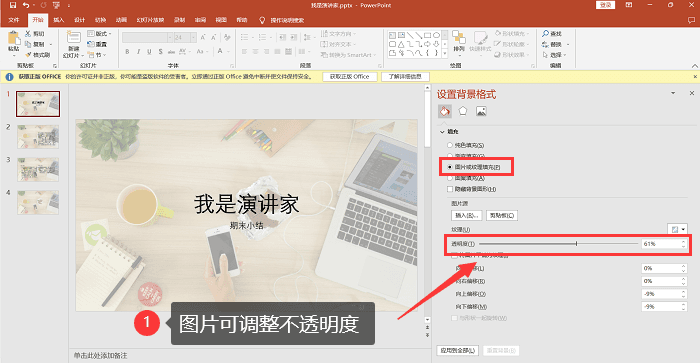Undo last action in Quick Access toolbar
Screen dimensions: 700x363
coord(26,5)
